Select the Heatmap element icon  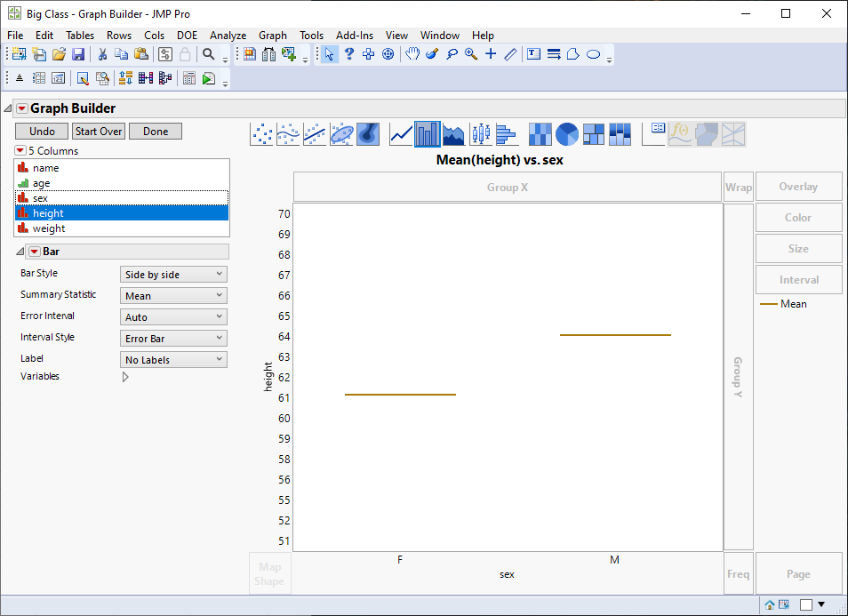pyautogui.click(x=540, y=133)
